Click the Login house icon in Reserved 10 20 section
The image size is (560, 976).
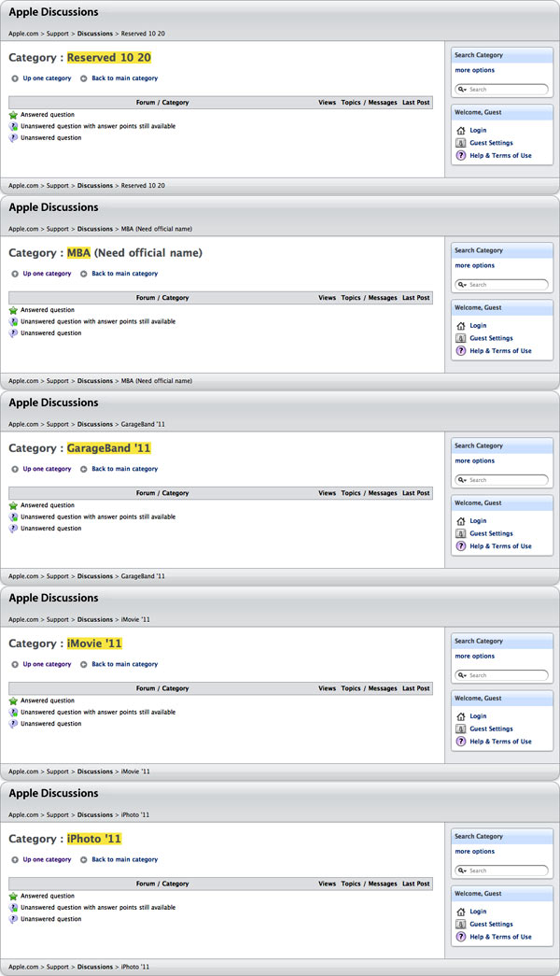coord(461,131)
